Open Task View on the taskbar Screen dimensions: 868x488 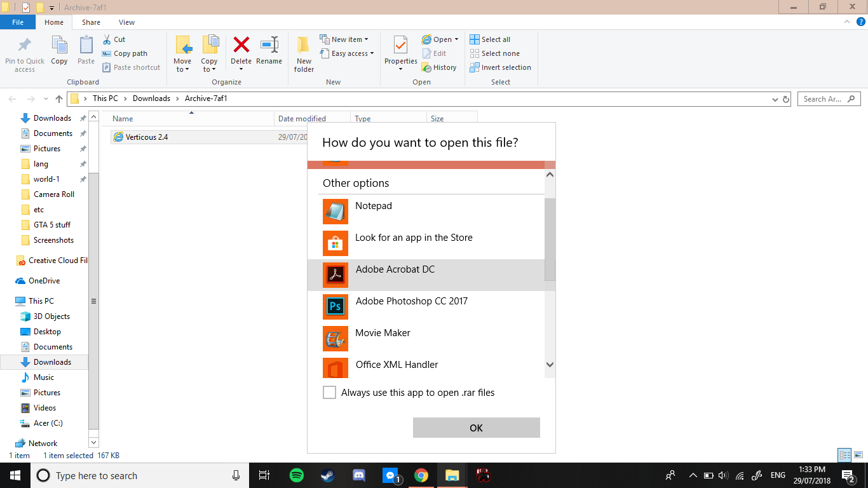tap(264, 475)
